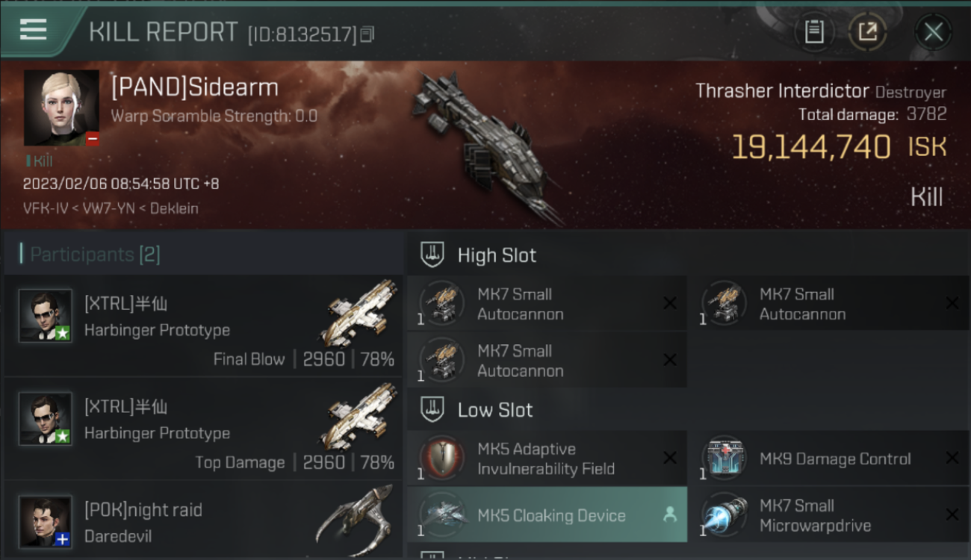Open the Final Blow participant [XTRL] entry
Screen dimensions: 971x560
[x=203, y=326]
